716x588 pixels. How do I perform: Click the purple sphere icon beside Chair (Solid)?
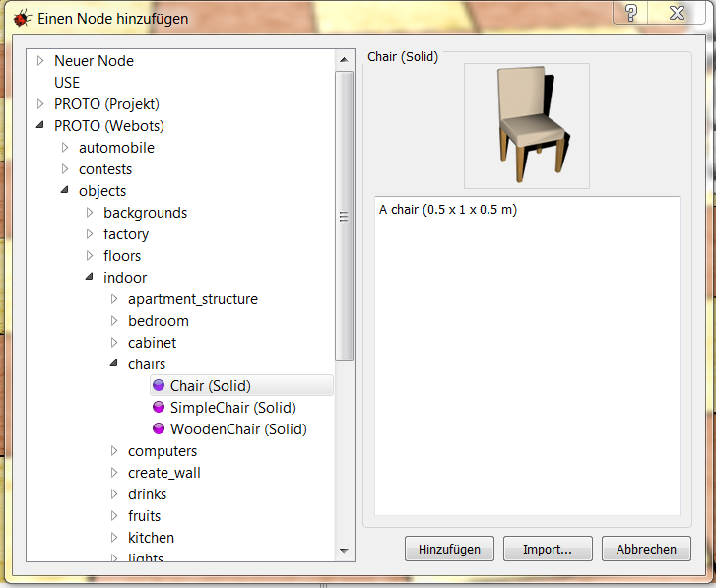(x=159, y=386)
